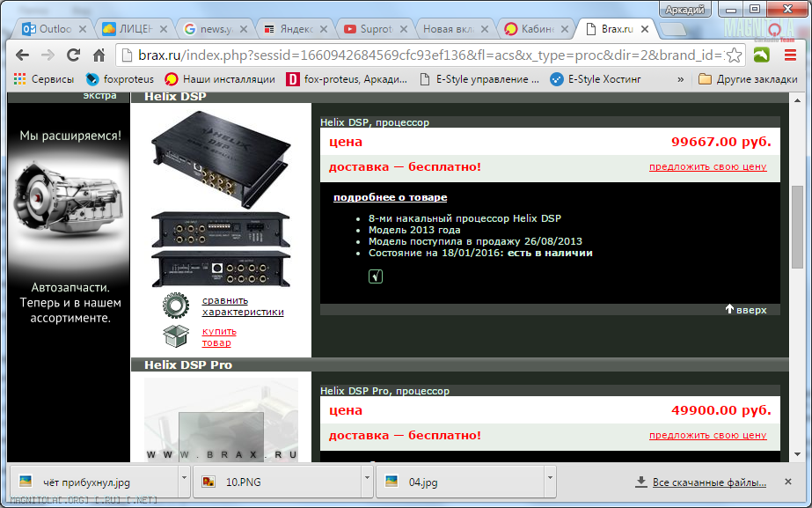Screen dimensions: 812x508
Task: Close the Outlook tab
Action: point(84,29)
